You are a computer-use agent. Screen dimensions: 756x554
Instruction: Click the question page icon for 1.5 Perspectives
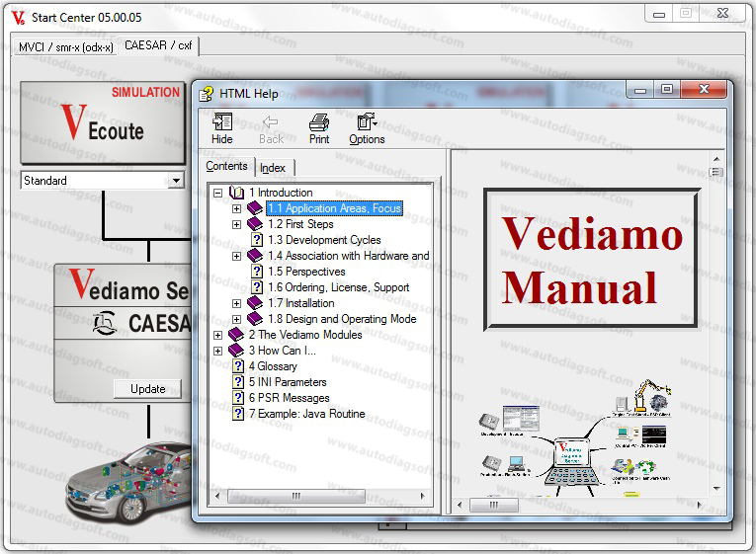click(x=257, y=272)
